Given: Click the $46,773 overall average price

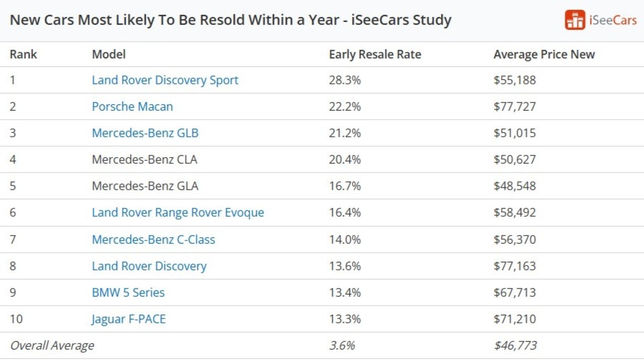Looking at the screenshot, I should tap(515, 346).
